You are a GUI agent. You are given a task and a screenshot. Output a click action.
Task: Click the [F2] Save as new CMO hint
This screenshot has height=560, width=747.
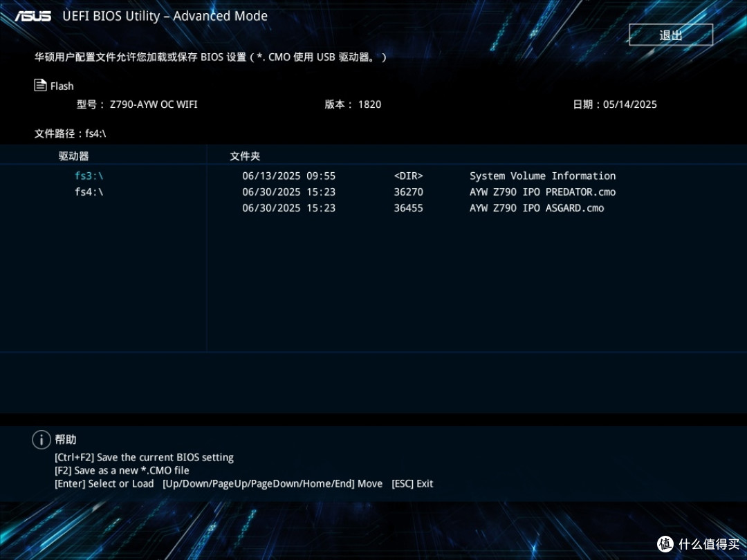122,471
